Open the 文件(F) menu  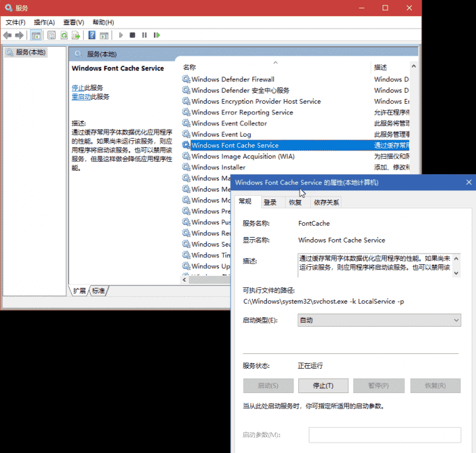pos(15,22)
